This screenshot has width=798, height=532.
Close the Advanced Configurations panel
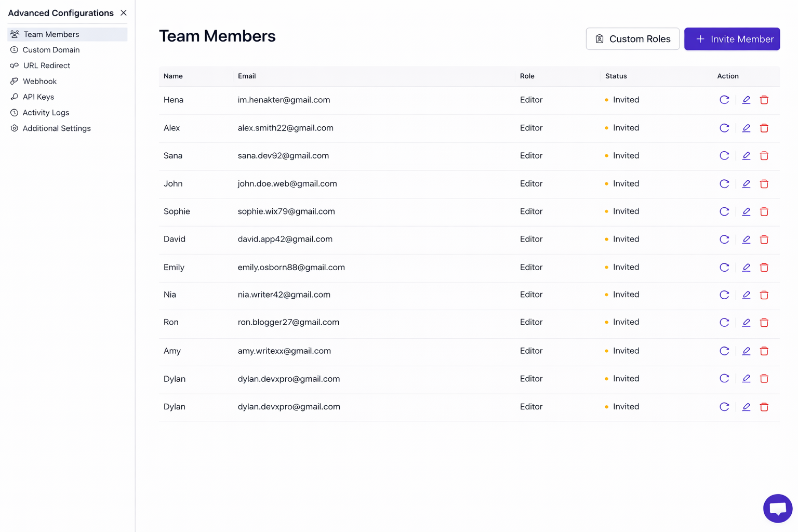pos(124,13)
